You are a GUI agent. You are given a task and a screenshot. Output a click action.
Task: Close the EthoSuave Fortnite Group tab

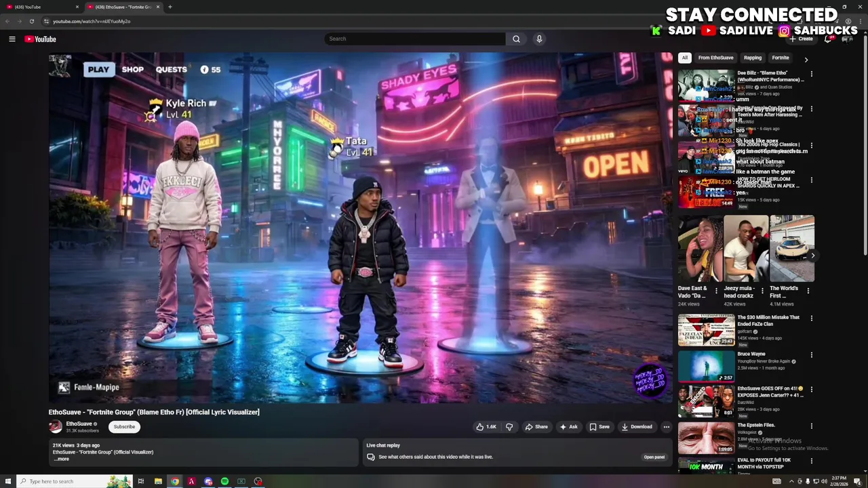[158, 7]
